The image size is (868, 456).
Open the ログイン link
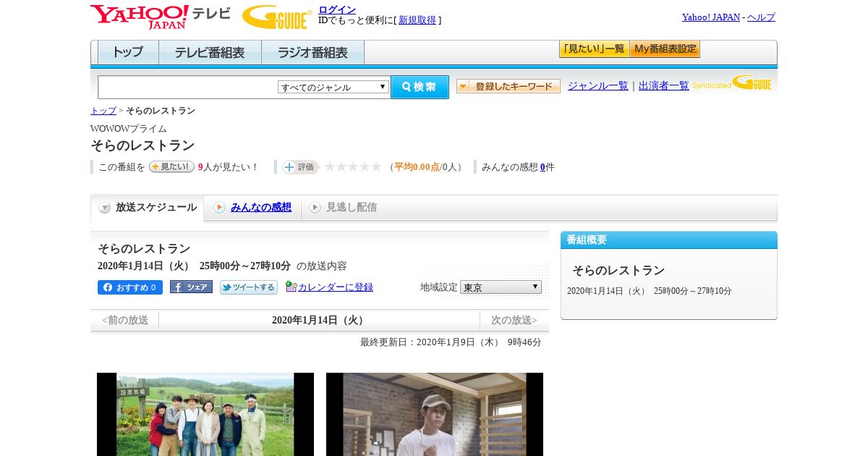[337, 9]
